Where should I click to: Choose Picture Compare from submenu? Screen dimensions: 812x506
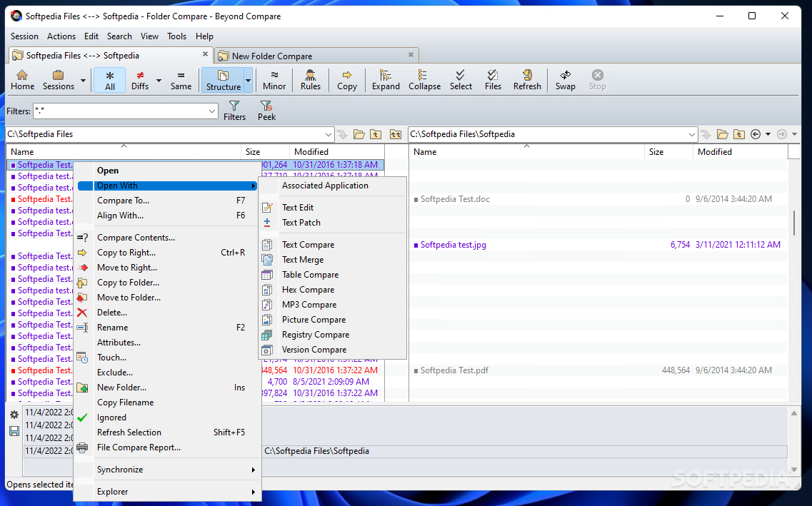point(333,320)
